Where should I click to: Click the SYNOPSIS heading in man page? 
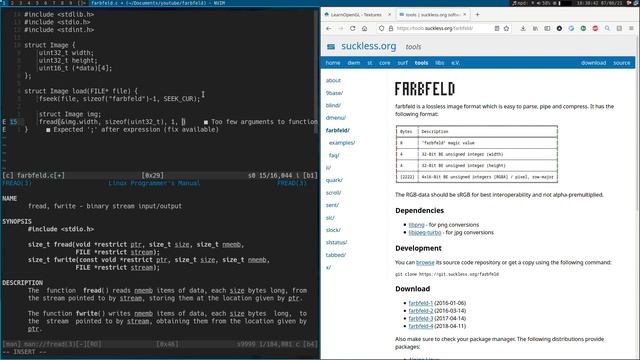(17, 222)
